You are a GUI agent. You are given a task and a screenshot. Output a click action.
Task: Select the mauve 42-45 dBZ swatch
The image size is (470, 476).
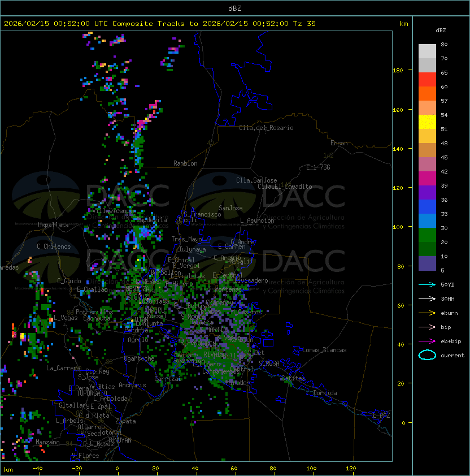[x=427, y=165]
